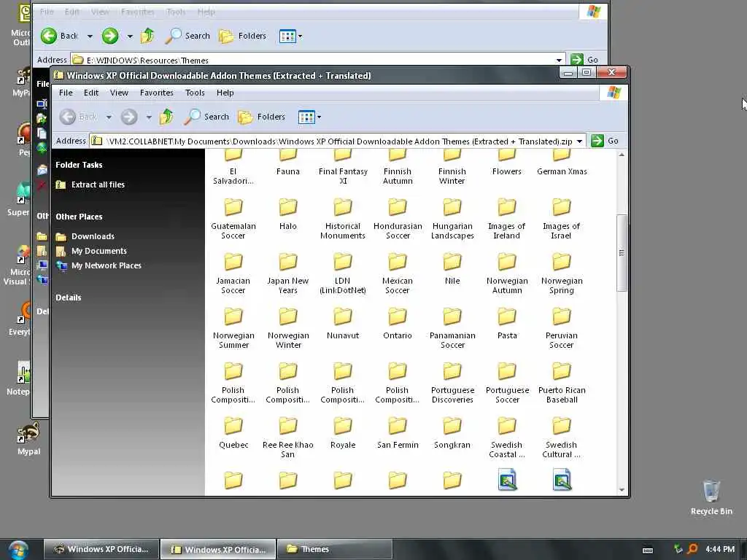This screenshot has height=560, width=747.
Task: Open the Ree Ree Khao San folder
Action: pyautogui.click(x=287, y=437)
